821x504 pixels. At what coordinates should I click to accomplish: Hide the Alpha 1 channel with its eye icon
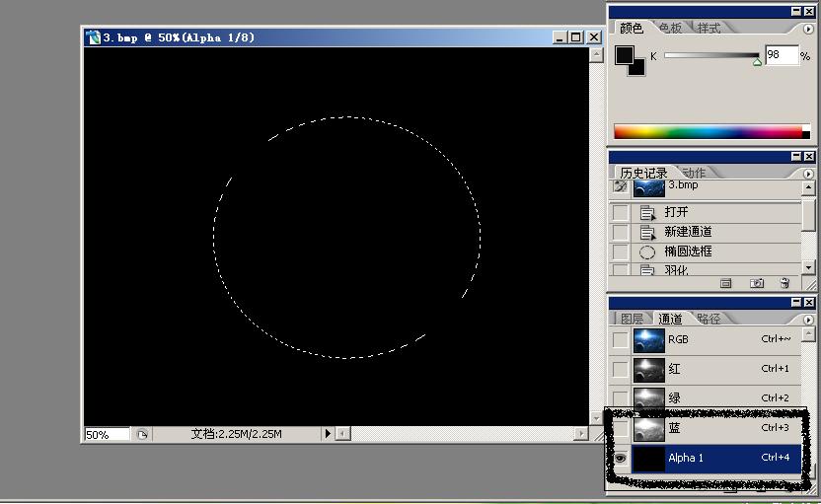tap(621, 459)
